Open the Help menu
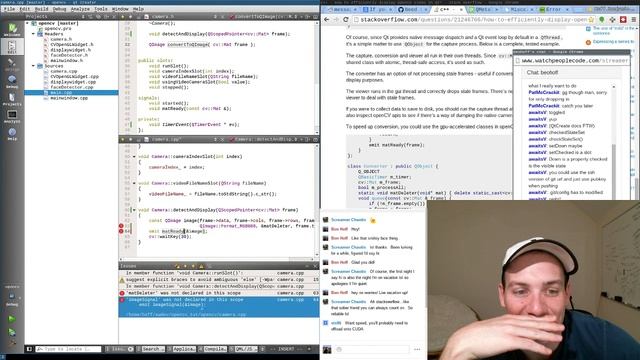 [138, 9]
